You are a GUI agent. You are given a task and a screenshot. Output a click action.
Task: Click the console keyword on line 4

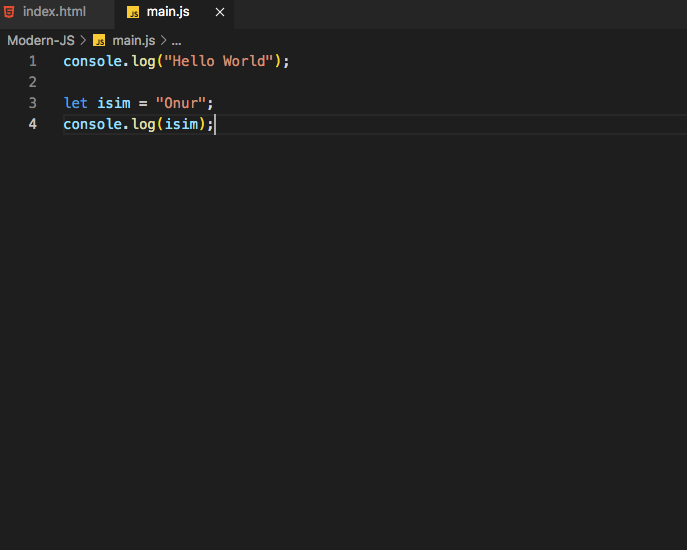coord(92,124)
